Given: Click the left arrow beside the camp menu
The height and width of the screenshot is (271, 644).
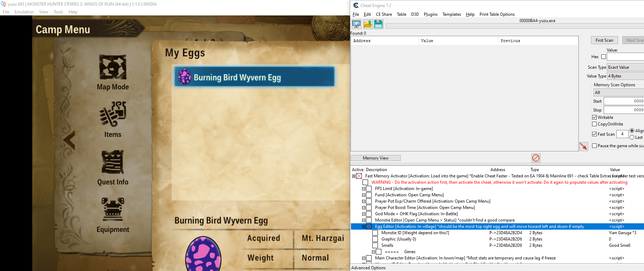Looking at the screenshot, I should click(69, 140).
